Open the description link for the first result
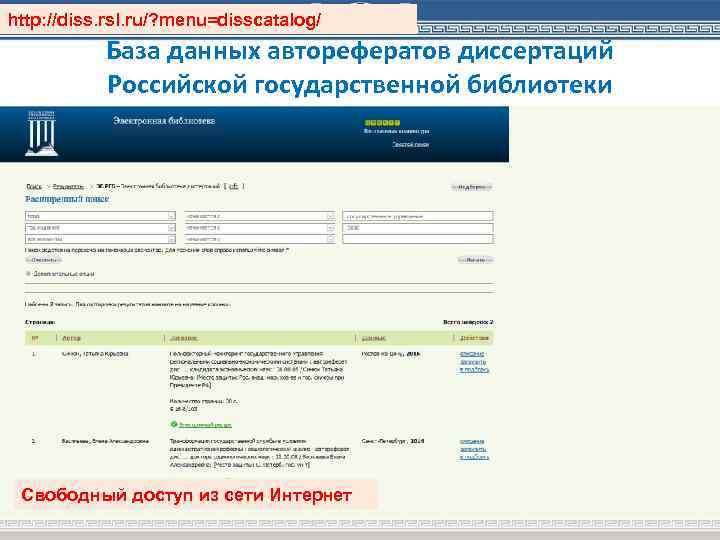Screen dimensions: 720x540 click(x=472, y=354)
